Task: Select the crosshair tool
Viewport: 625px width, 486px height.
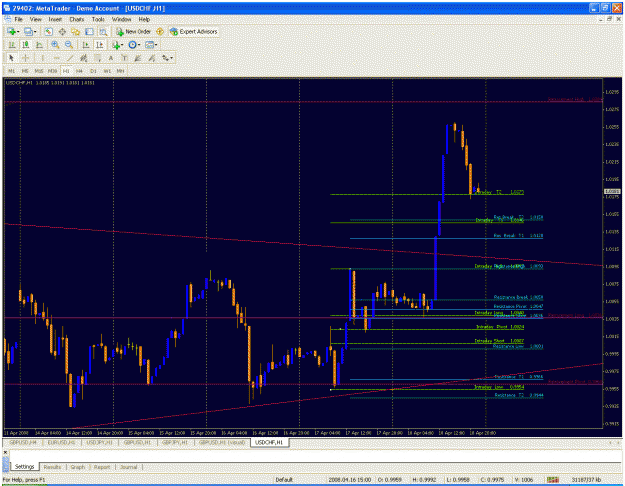Action: click(26, 58)
